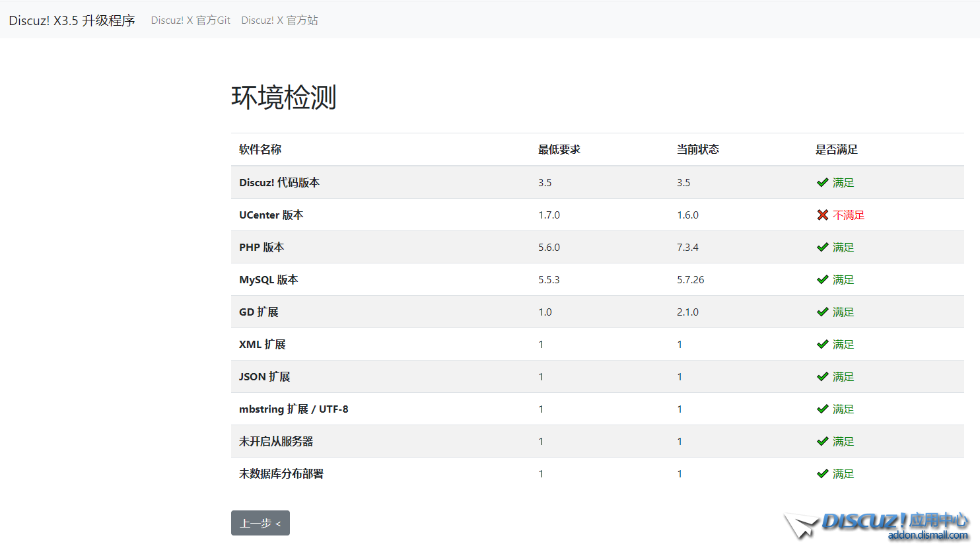Image resolution: width=980 pixels, height=552 pixels.
Task: Click red X icon in UCenter 版本 row
Action: pyautogui.click(x=822, y=215)
